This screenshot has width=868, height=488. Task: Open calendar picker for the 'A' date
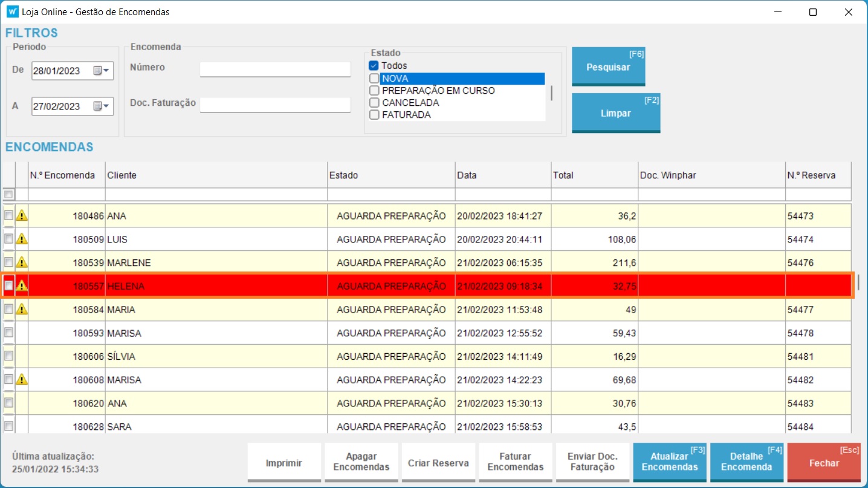click(x=102, y=106)
